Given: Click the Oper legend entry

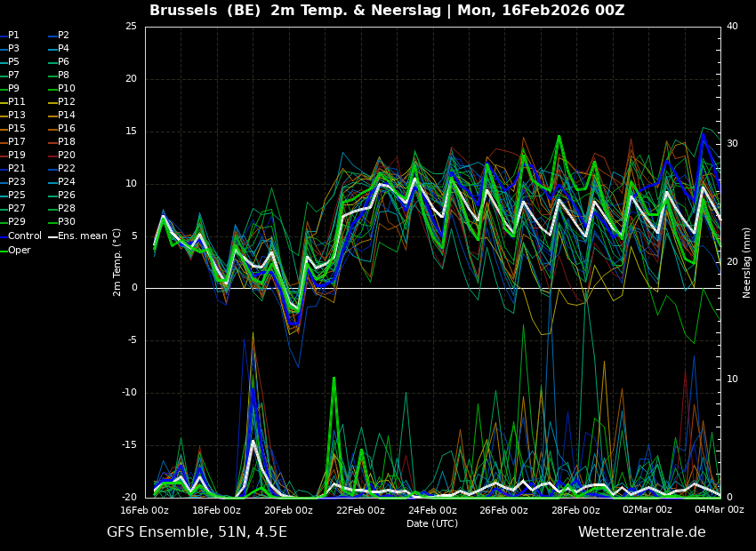Looking at the screenshot, I should pyautogui.click(x=15, y=250).
